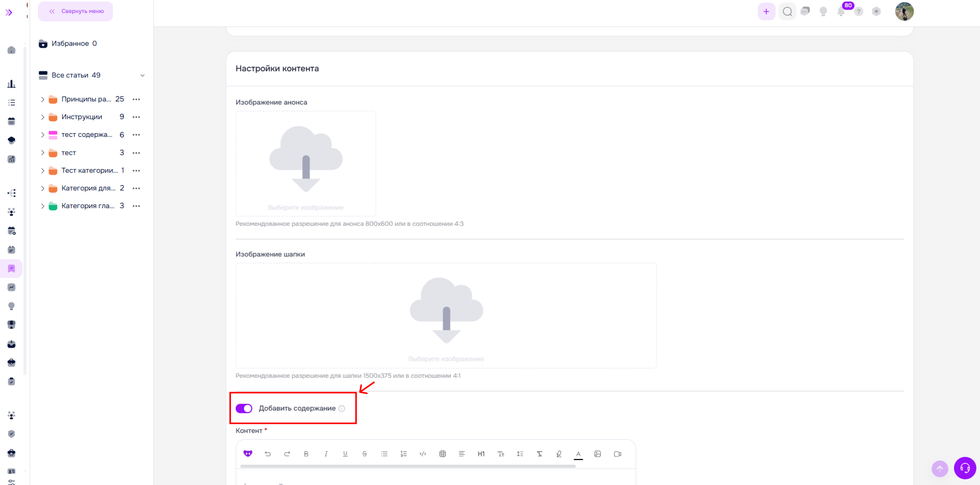Apply italic formatting in the editor toolbar
980x485 pixels.
326,454
